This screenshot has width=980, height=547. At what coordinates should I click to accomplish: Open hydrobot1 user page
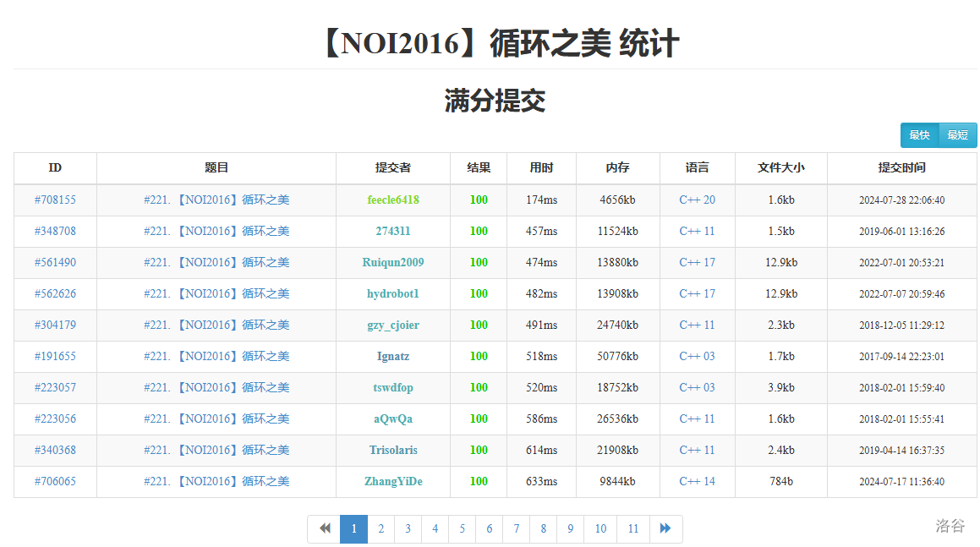pyautogui.click(x=393, y=294)
